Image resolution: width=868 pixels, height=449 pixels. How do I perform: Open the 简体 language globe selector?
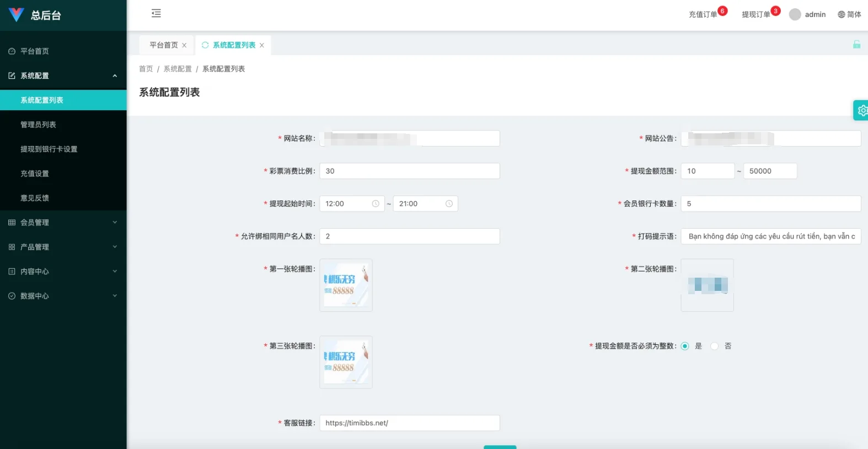tap(849, 14)
